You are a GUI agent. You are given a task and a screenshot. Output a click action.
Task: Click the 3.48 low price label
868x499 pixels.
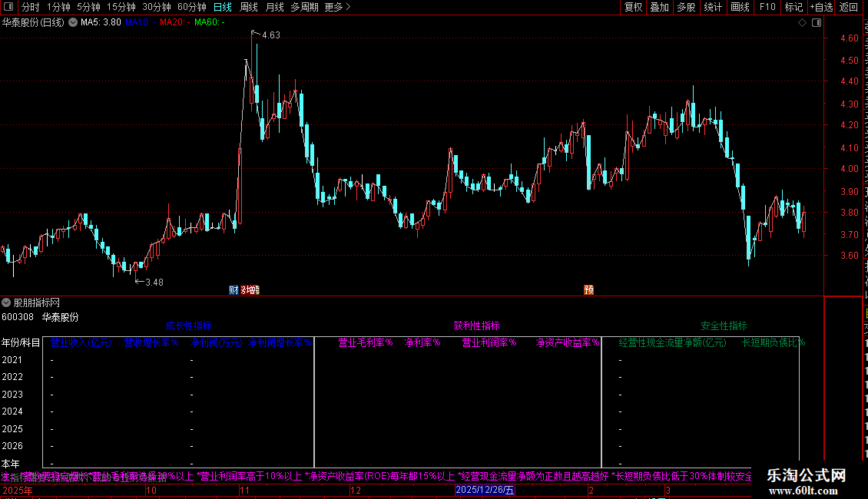(154, 283)
